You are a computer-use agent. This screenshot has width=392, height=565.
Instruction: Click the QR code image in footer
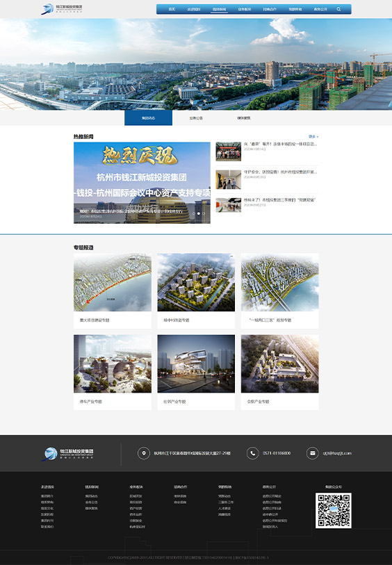click(x=334, y=510)
